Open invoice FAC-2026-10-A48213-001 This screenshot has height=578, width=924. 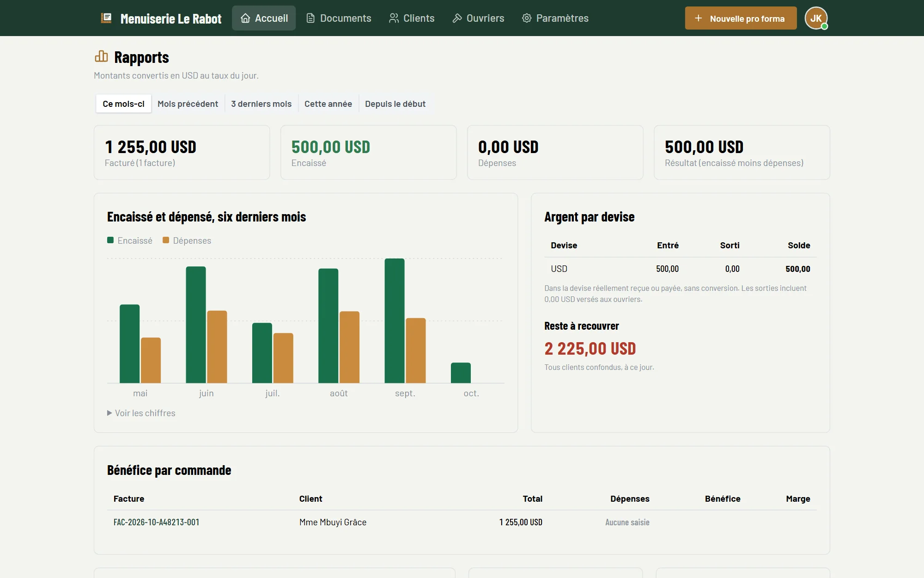click(156, 522)
